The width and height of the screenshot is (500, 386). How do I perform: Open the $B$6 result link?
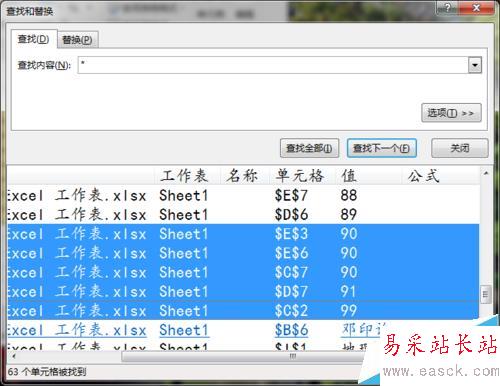coord(291,330)
